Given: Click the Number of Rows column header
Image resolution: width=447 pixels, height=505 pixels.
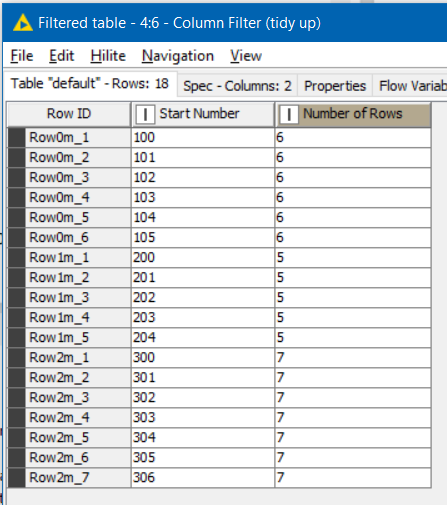Looking at the screenshot, I should (353, 115).
